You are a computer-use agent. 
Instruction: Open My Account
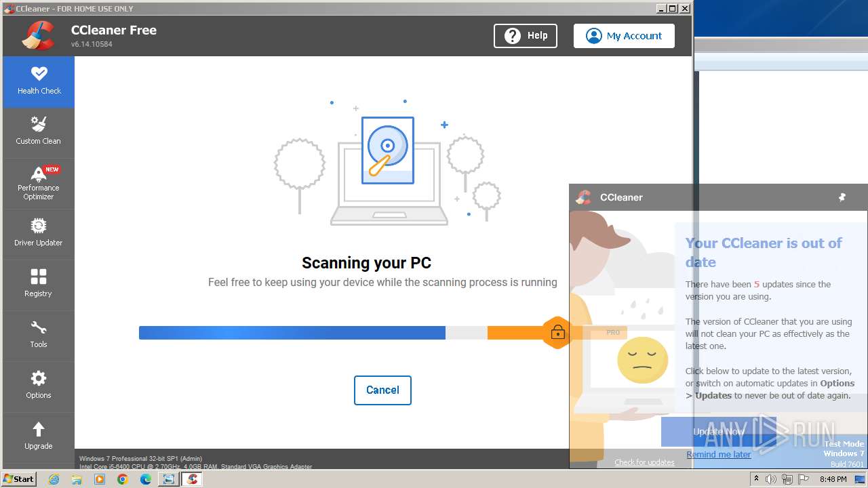[x=624, y=36]
